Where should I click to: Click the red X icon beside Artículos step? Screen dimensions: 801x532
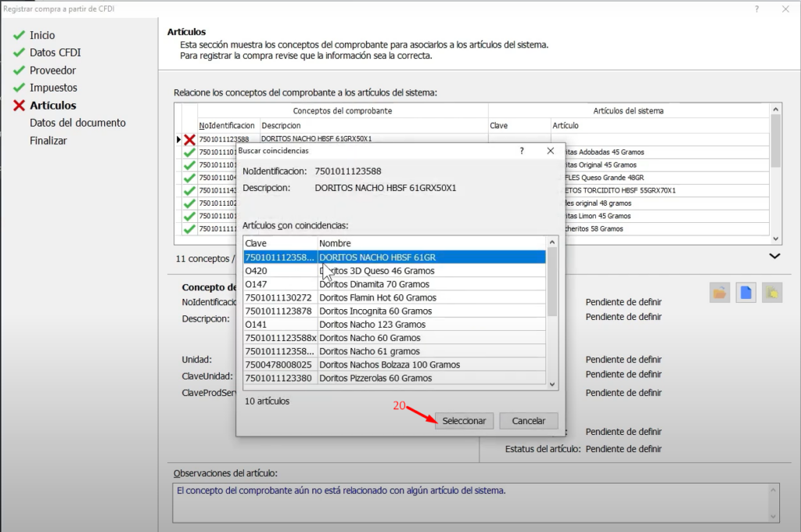point(19,106)
